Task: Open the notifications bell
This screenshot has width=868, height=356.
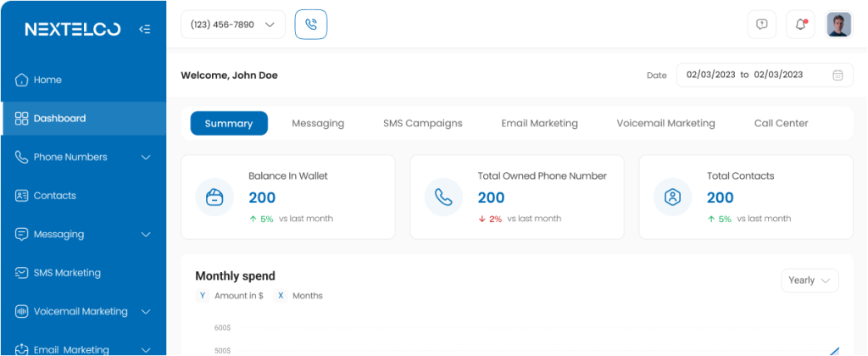Action: (x=800, y=25)
